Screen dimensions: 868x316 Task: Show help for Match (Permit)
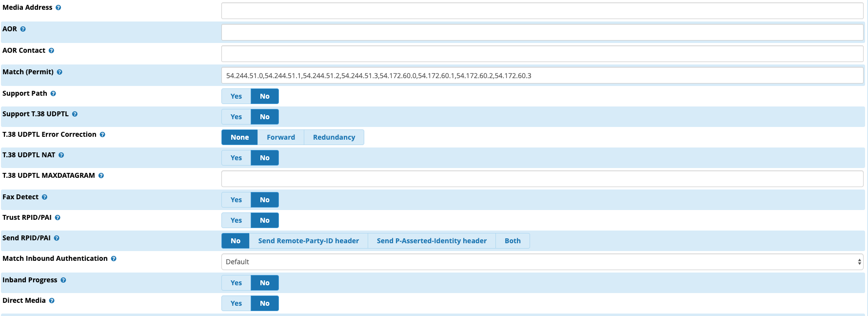[59, 72]
